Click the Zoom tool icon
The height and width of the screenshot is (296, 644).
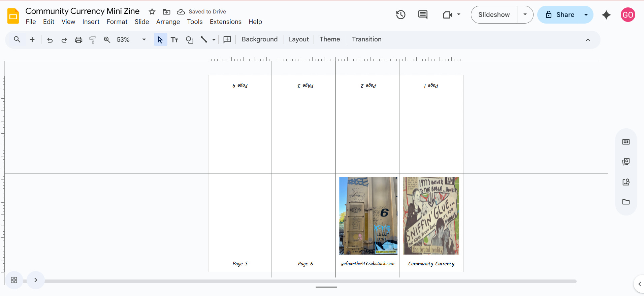tap(107, 40)
